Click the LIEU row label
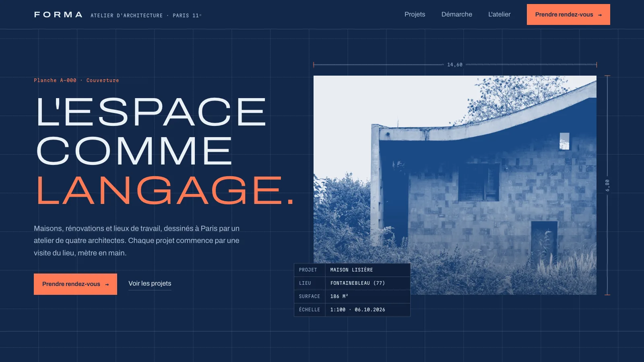 [310, 283]
